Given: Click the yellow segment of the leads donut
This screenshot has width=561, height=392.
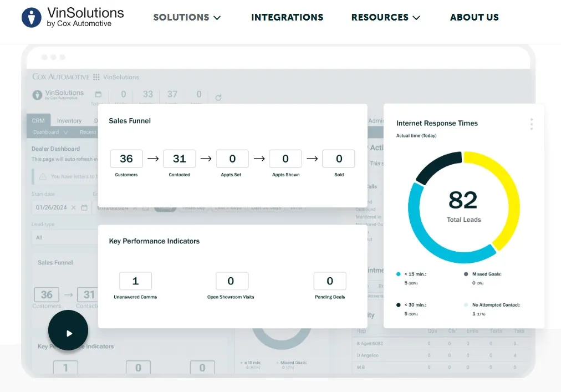Looking at the screenshot, I should (x=513, y=201).
